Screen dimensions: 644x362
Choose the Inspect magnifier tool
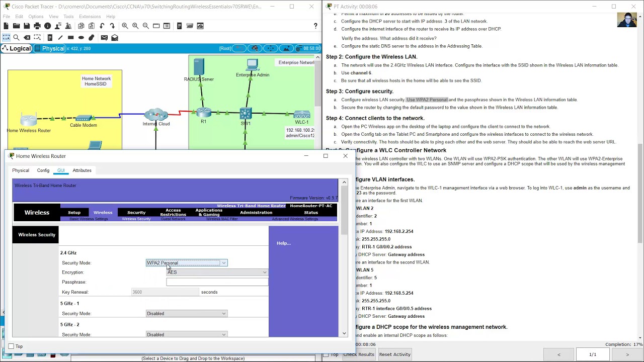point(17,37)
